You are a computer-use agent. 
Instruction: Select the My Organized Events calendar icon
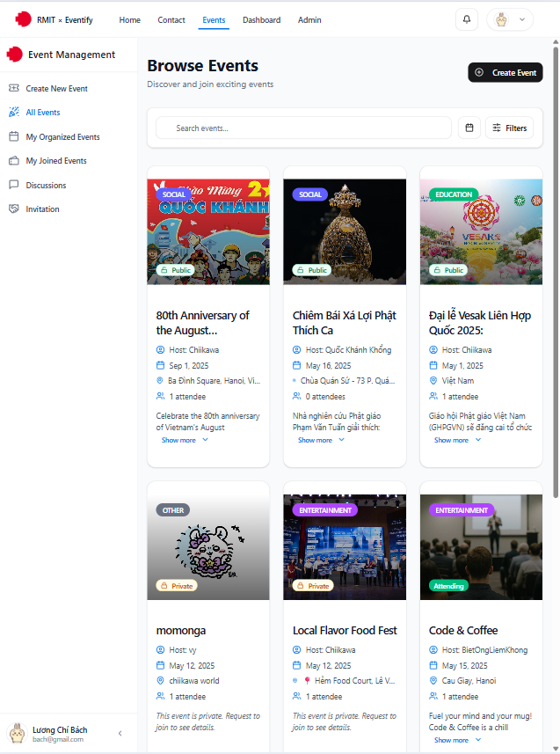click(x=13, y=137)
